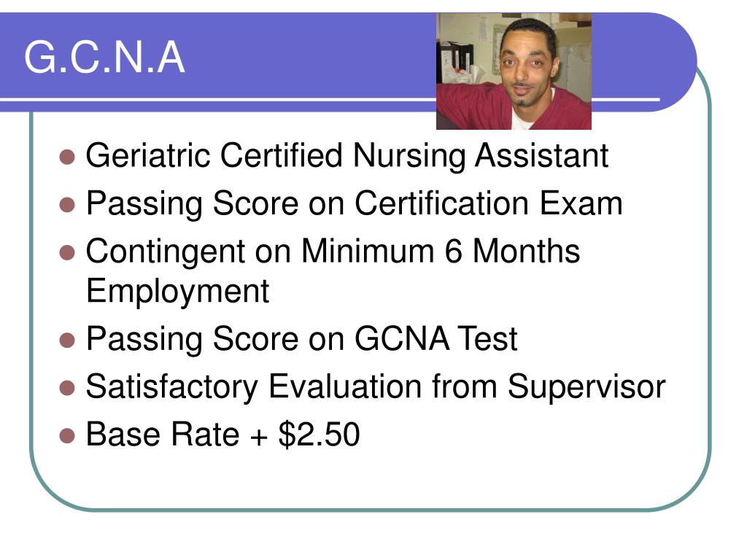Click the white underline beneath the title
747x560 pixels.
[x=217, y=99]
